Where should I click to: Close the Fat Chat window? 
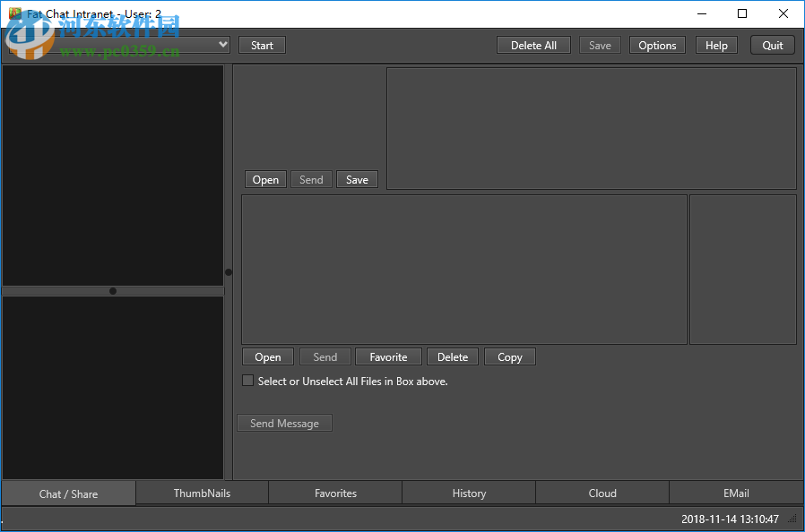point(783,13)
